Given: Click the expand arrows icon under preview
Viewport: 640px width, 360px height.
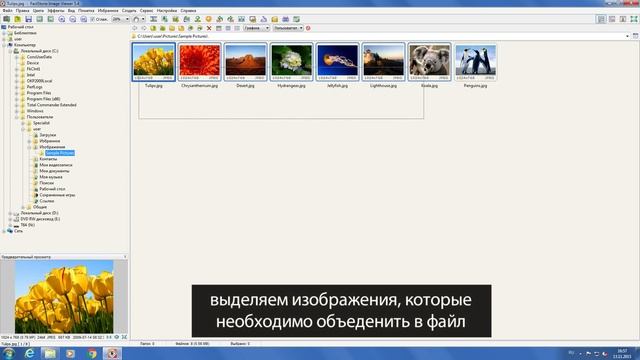Looking at the screenshot, I should click(124, 337).
